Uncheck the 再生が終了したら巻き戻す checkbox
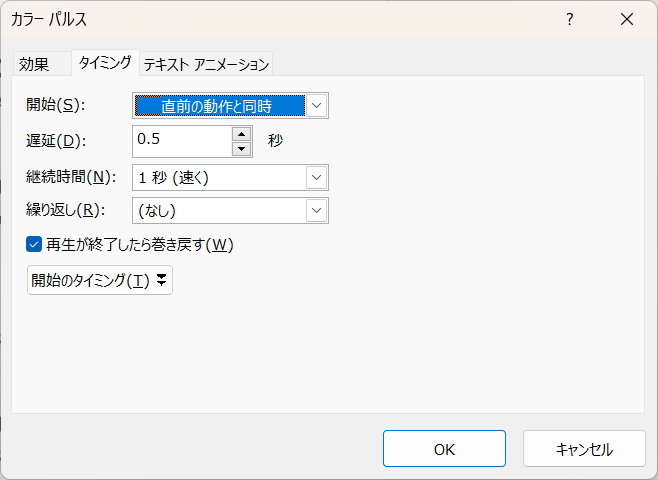Screen dimensions: 658x480 [34, 244]
